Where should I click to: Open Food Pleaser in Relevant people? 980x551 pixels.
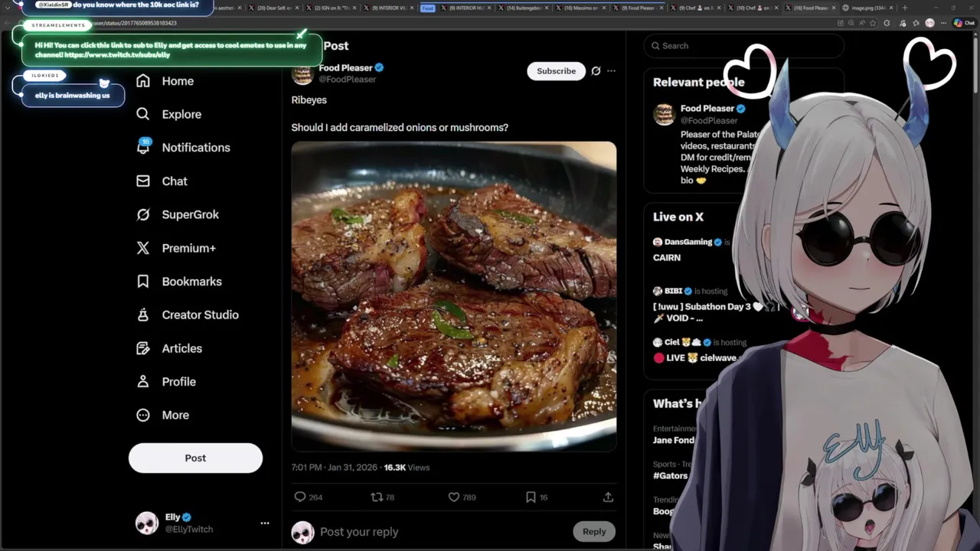coord(707,109)
